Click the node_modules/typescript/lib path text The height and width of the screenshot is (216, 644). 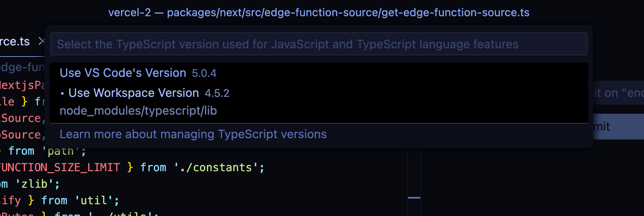(x=138, y=111)
